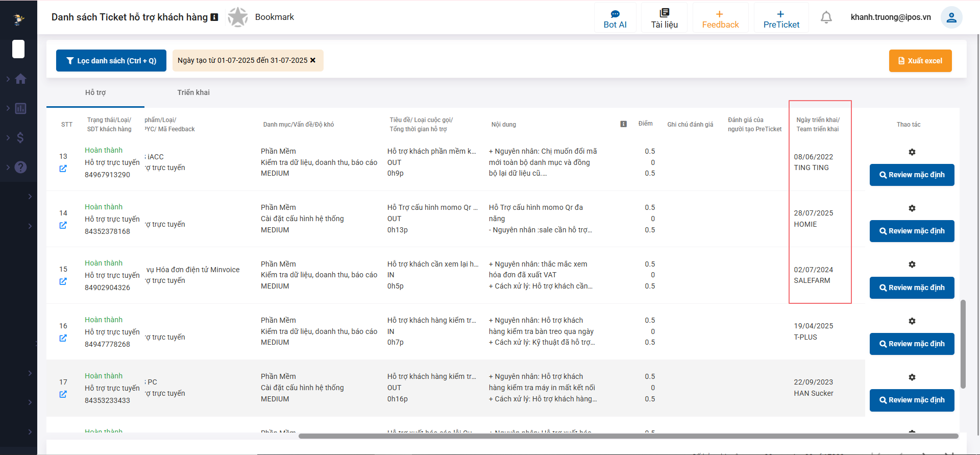Open Tài liệu documents
980x455 pixels.
(665, 18)
